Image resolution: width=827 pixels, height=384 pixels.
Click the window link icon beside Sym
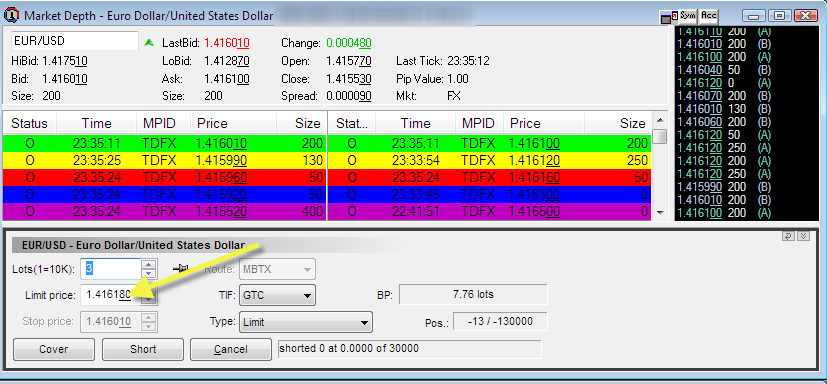pyautogui.click(x=670, y=17)
